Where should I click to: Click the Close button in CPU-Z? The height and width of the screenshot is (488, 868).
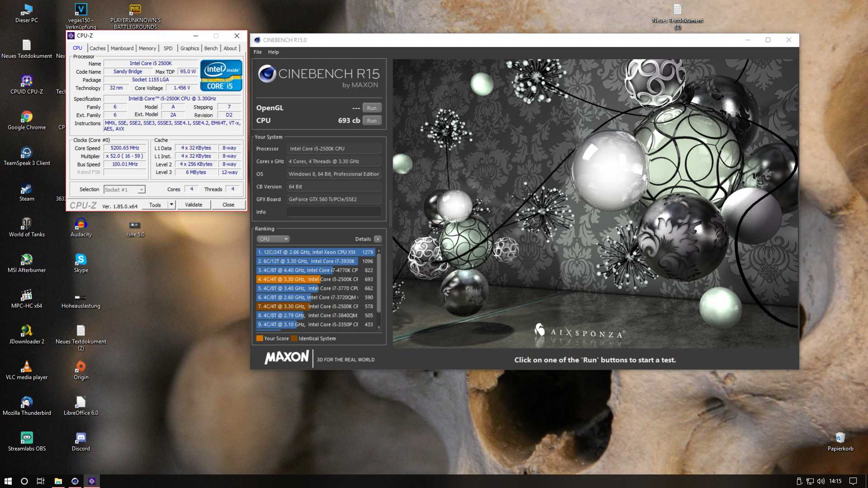[228, 205]
